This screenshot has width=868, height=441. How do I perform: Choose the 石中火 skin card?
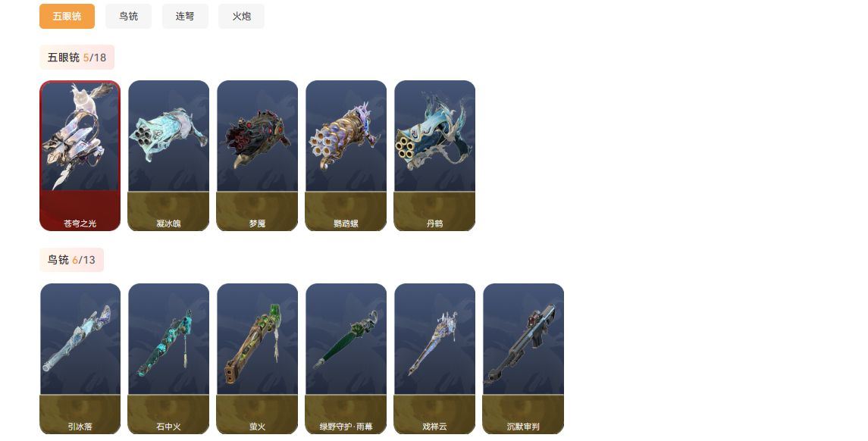coord(168,358)
